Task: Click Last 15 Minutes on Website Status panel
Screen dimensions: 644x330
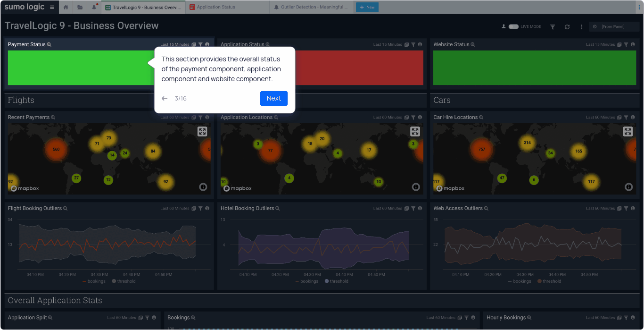Action: (601, 45)
